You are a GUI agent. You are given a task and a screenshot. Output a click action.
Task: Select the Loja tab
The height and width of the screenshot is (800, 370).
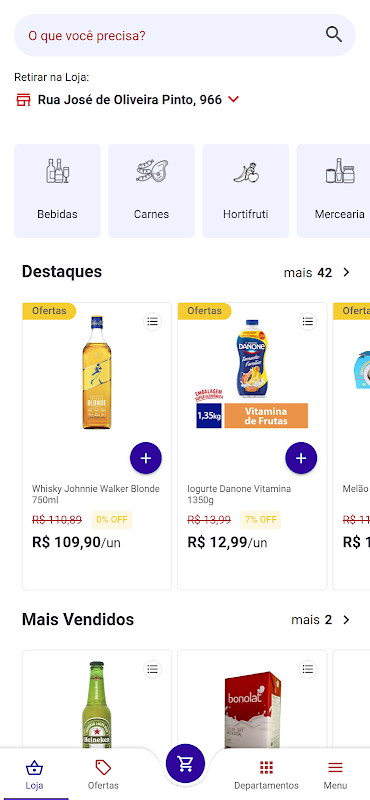click(x=34, y=774)
